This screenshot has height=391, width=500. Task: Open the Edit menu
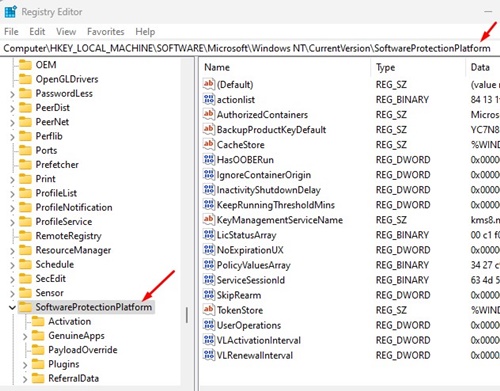[37, 32]
